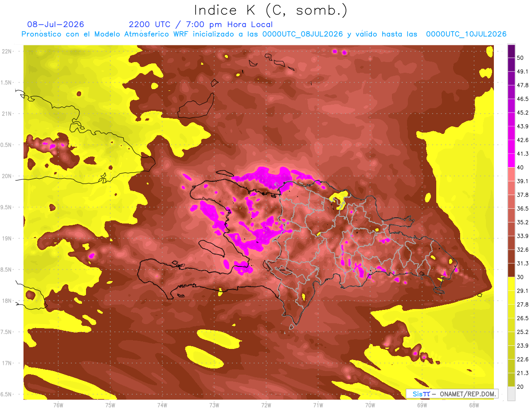Click the light gray swatch below 20 on scale

511,393
